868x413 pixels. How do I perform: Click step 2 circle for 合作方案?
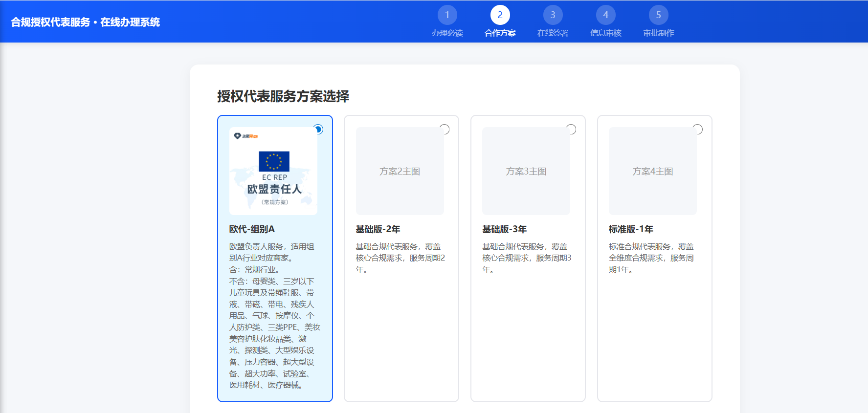pos(500,15)
